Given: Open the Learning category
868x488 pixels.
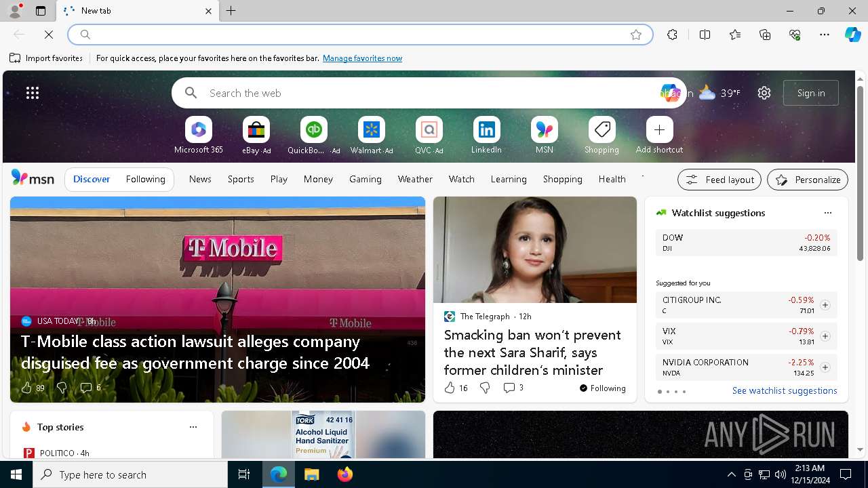Looking at the screenshot, I should click(x=509, y=179).
